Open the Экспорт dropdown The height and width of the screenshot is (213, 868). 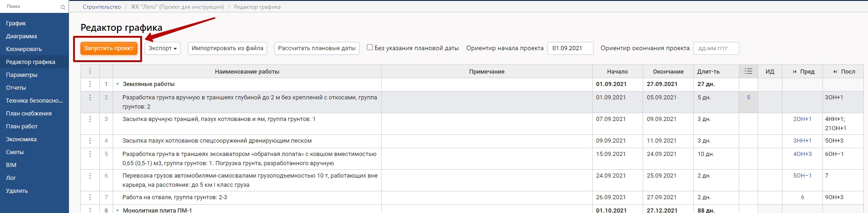163,48
